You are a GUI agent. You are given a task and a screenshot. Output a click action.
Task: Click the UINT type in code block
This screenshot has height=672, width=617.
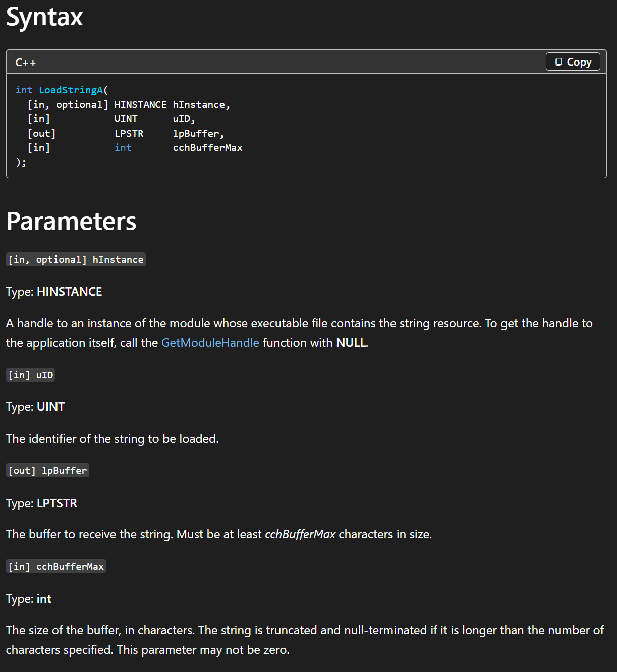126,119
